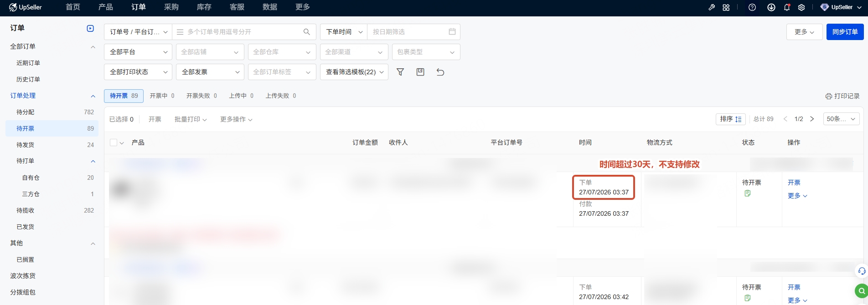This screenshot has width=868, height=305.
Task: Open the 包裹类型 dropdown
Action: [426, 52]
